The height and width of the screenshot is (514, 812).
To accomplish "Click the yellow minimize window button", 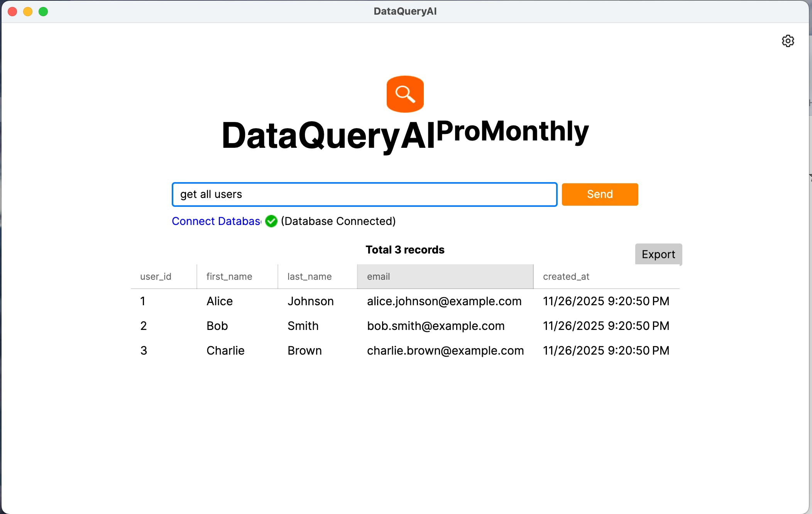I will click(28, 12).
